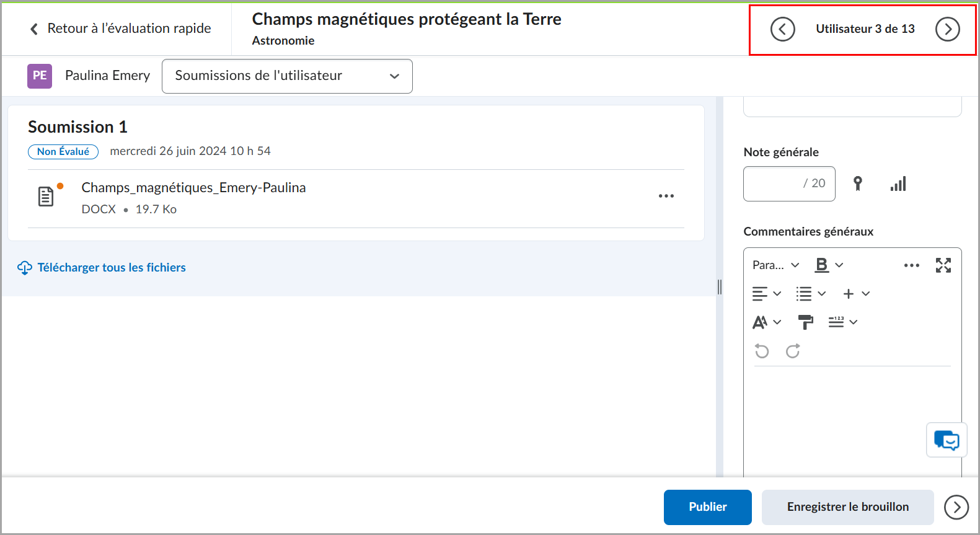Open the insert plus dropdown
980x535 pixels.
856,294
